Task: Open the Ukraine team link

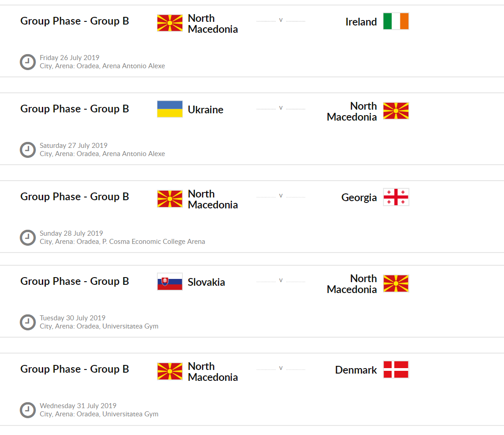Action: point(205,110)
